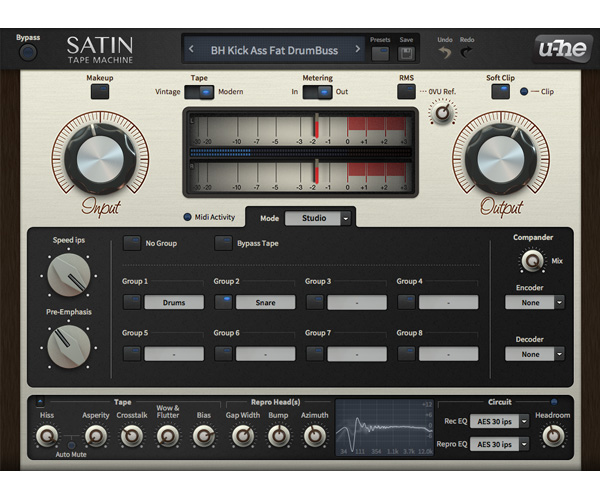The height and width of the screenshot is (500, 600).
Task: Toggle the Group 7 select button
Action: click(315, 354)
